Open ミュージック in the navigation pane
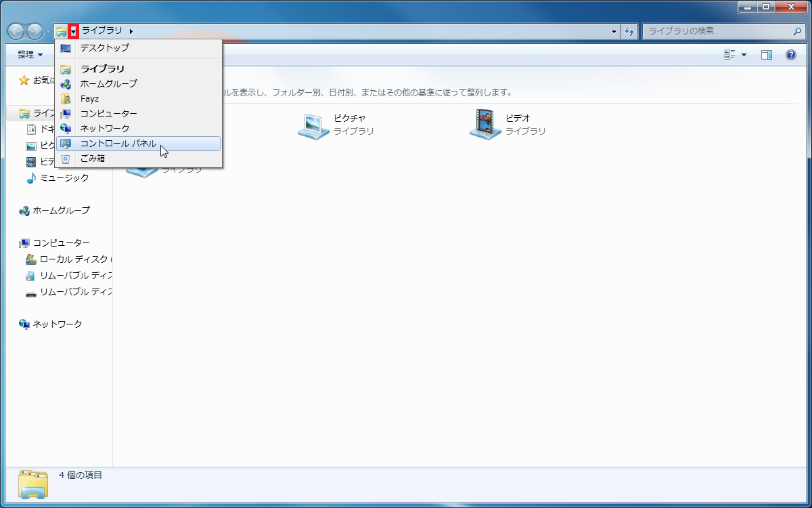The height and width of the screenshot is (508, 812). (x=58, y=178)
